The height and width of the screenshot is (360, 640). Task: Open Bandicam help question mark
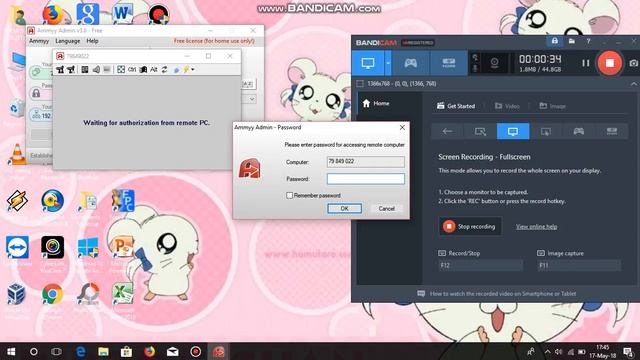[x=588, y=41]
